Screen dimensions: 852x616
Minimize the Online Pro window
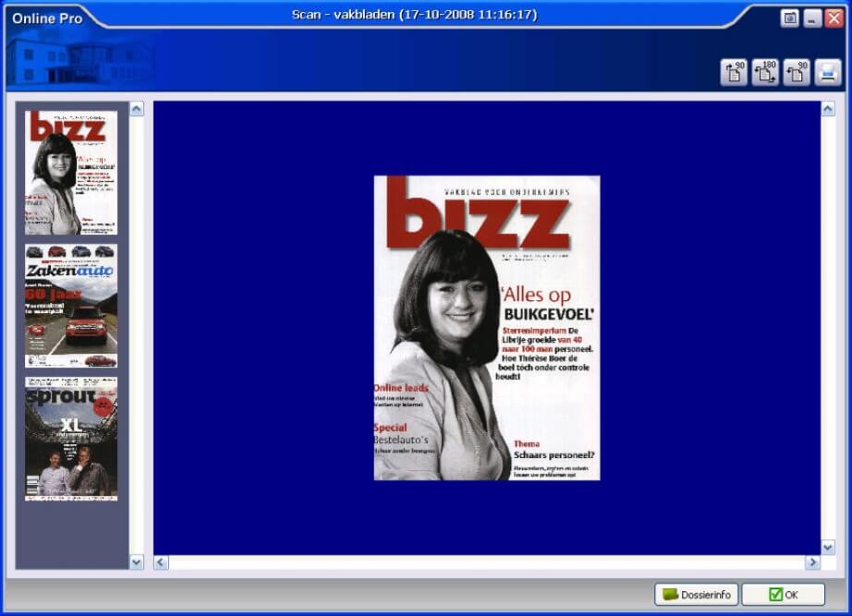pos(812,18)
